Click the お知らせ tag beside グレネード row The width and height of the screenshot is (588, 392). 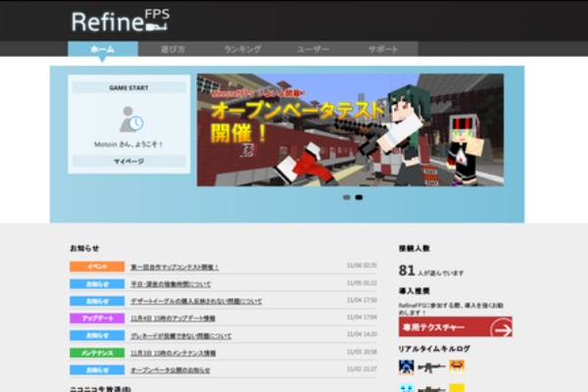click(x=97, y=335)
